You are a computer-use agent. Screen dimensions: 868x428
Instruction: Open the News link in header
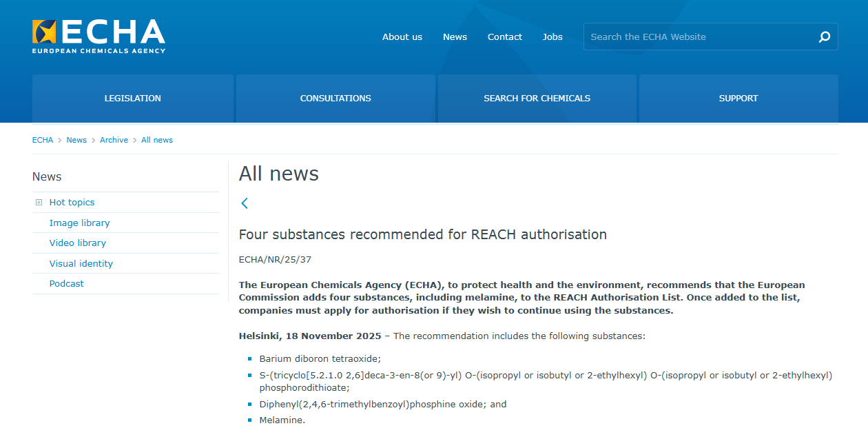click(455, 37)
